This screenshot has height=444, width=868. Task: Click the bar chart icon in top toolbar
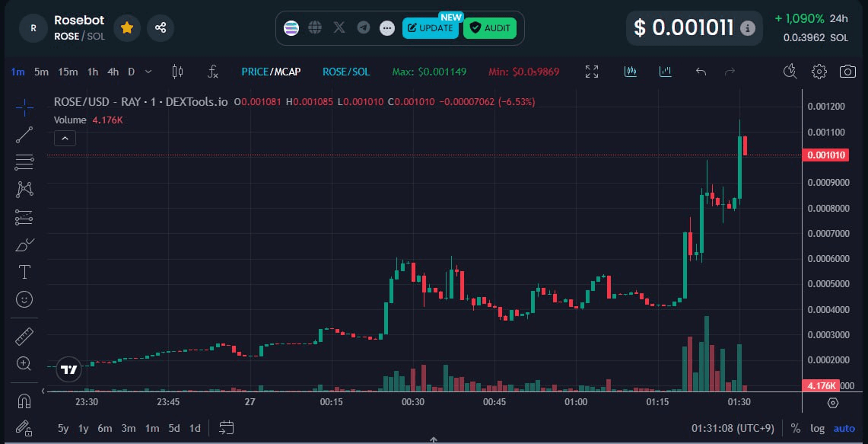(x=666, y=72)
